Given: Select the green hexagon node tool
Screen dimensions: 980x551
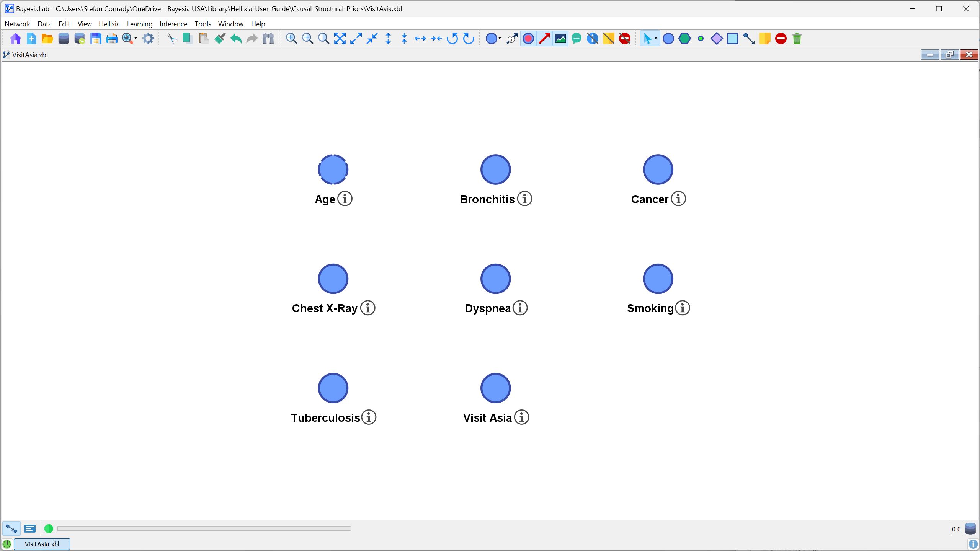Looking at the screenshot, I should (684, 39).
